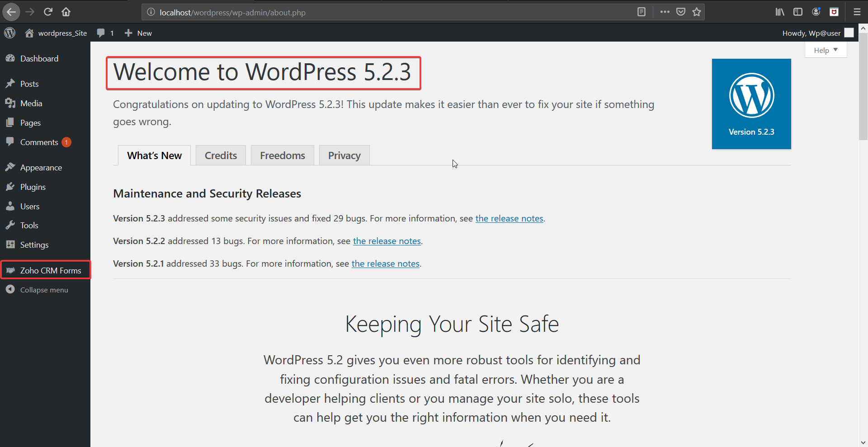This screenshot has width=868, height=447.
Task: Click the WordPress Version 5.2.3 badge
Action: 751,104
